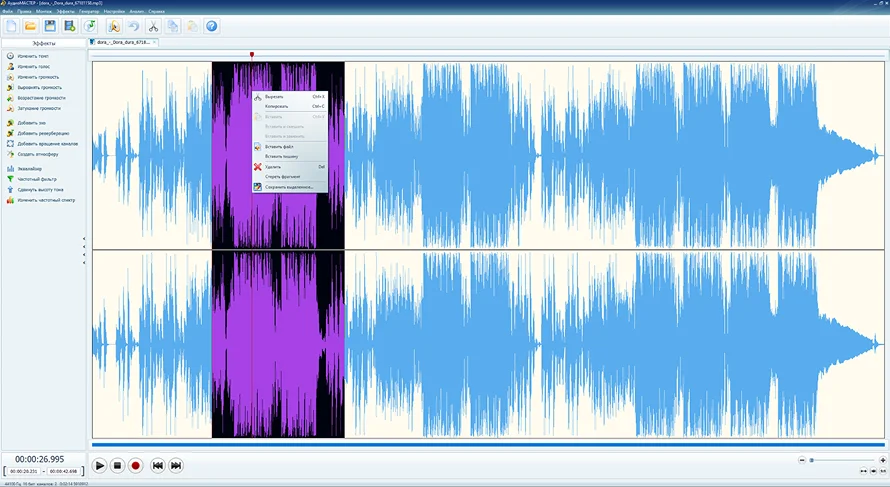
Task: Click the icon beside Затухание громкости
Action: (10, 108)
